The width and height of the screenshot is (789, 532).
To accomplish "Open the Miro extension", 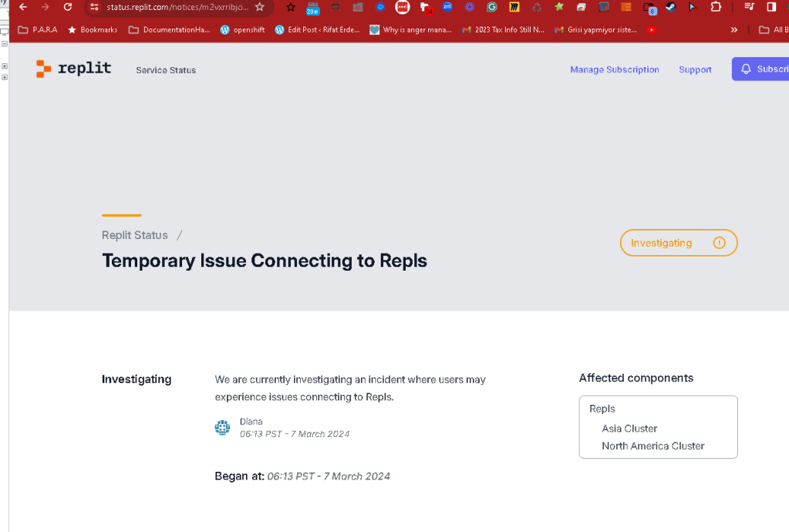I will click(514, 7).
